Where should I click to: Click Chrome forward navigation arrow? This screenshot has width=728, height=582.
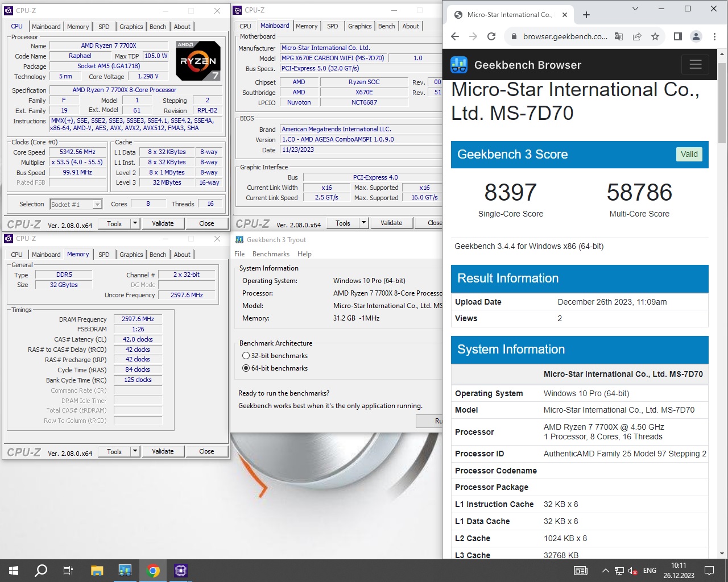473,36
